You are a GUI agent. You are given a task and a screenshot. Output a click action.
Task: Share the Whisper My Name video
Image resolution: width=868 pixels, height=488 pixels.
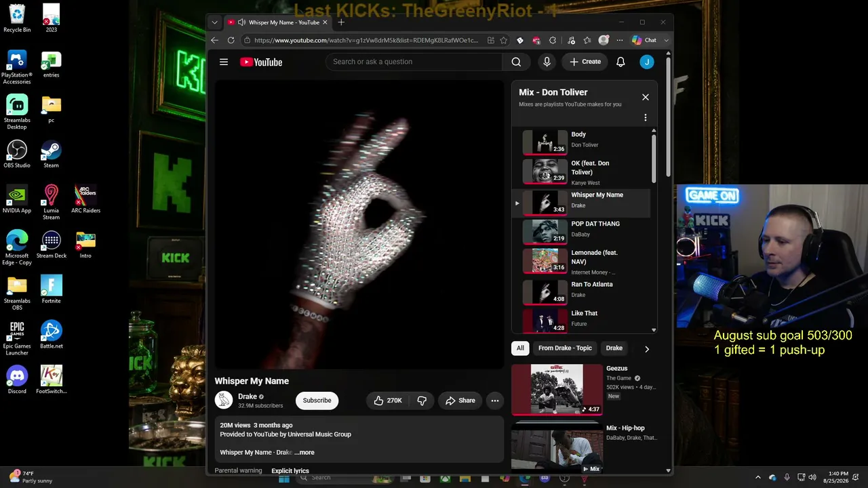tap(460, 401)
